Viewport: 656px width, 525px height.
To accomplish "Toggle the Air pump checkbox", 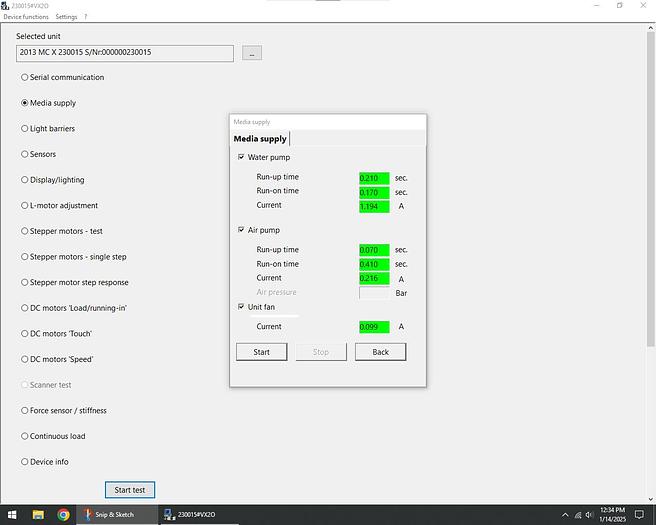I will tap(241, 230).
